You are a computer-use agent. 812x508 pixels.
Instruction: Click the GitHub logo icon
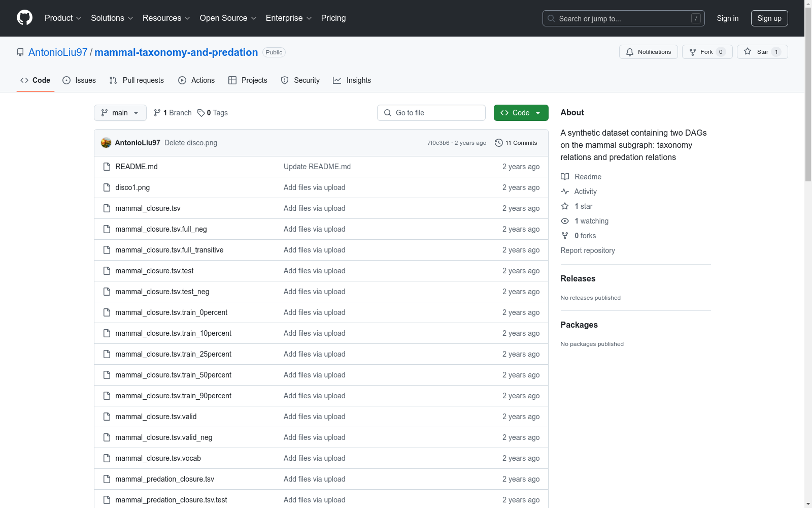[x=24, y=18]
